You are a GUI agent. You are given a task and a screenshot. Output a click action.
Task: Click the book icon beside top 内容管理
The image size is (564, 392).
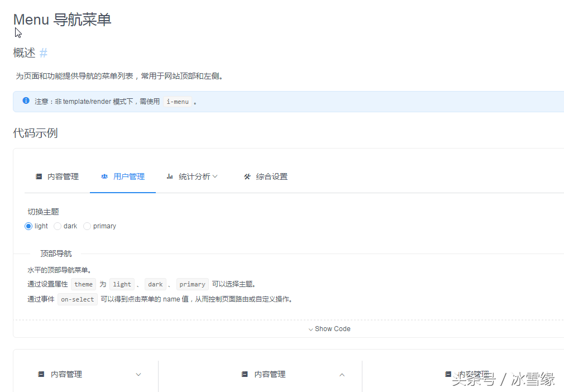pyautogui.click(x=39, y=176)
